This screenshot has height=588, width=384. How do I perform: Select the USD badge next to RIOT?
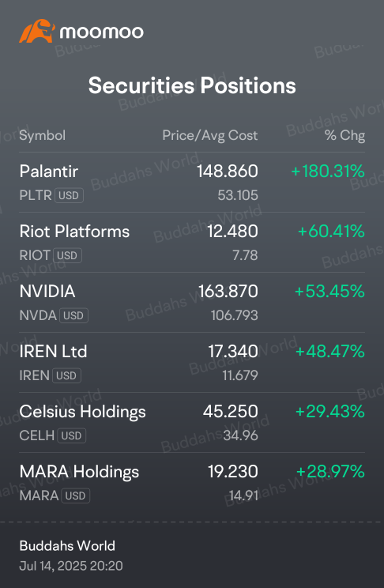(67, 255)
